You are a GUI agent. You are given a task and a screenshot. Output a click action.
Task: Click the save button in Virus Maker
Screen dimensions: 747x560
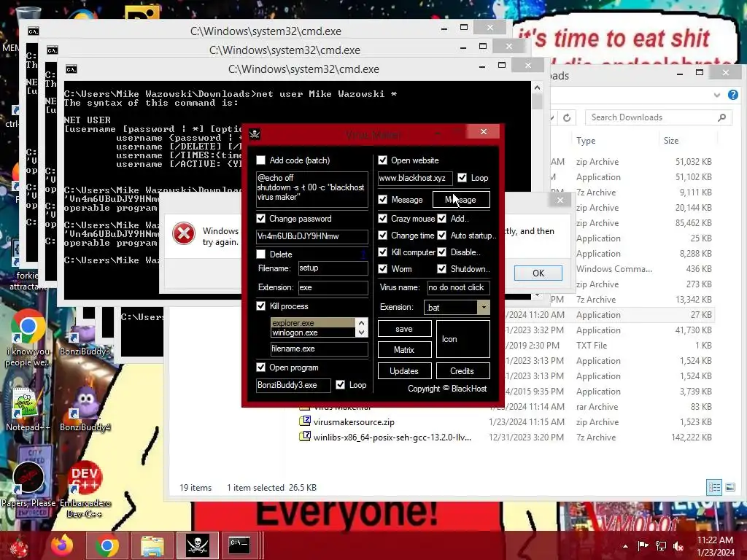404,329
